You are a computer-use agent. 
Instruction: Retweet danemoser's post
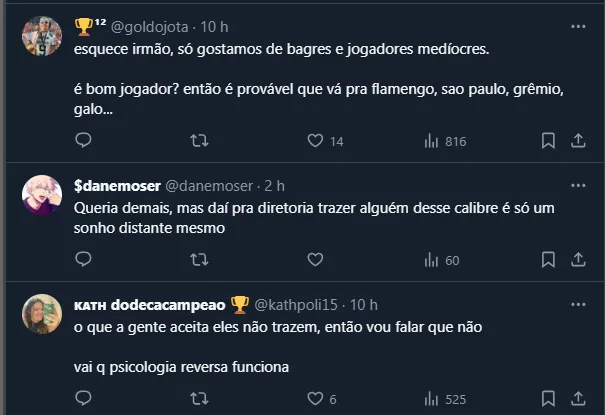coord(199,260)
